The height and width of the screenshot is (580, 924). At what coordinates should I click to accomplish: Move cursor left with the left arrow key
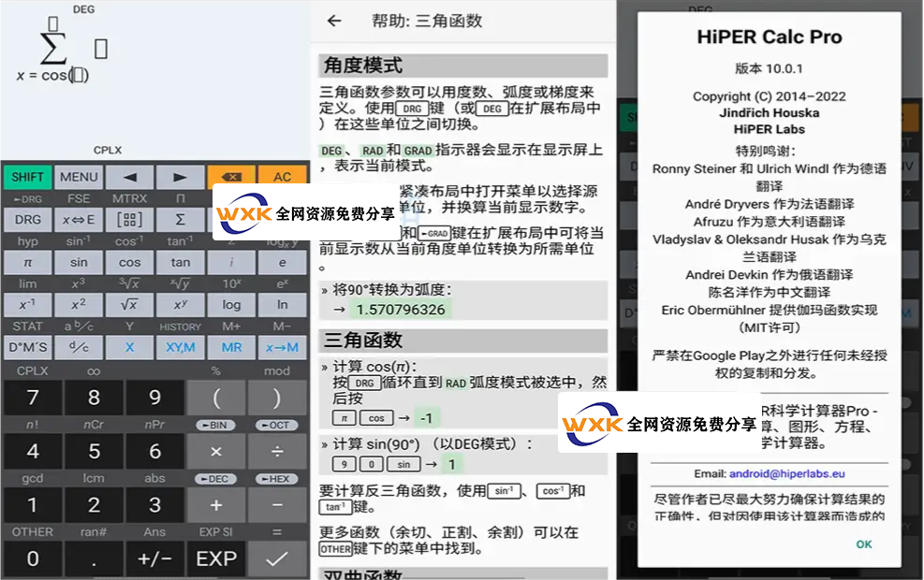tap(129, 177)
